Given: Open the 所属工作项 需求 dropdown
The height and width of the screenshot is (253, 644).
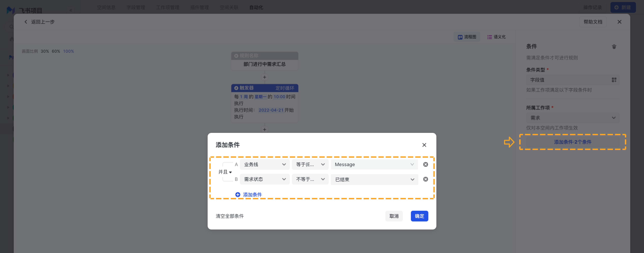Looking at the screenshot, I should pos(573,118).
